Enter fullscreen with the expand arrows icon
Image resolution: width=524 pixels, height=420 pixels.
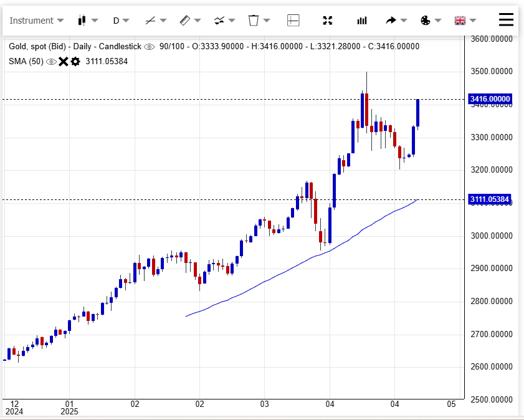point(328,21)
